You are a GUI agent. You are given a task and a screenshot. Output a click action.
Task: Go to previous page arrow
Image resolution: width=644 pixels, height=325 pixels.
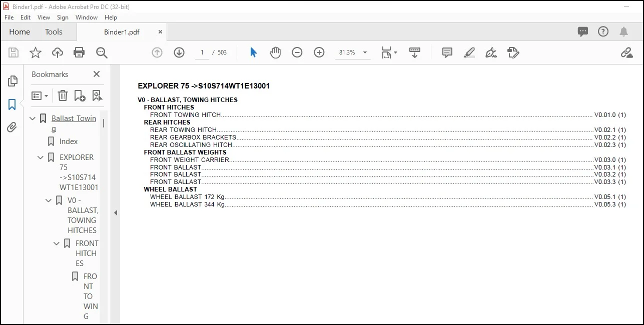pos(157,52)
